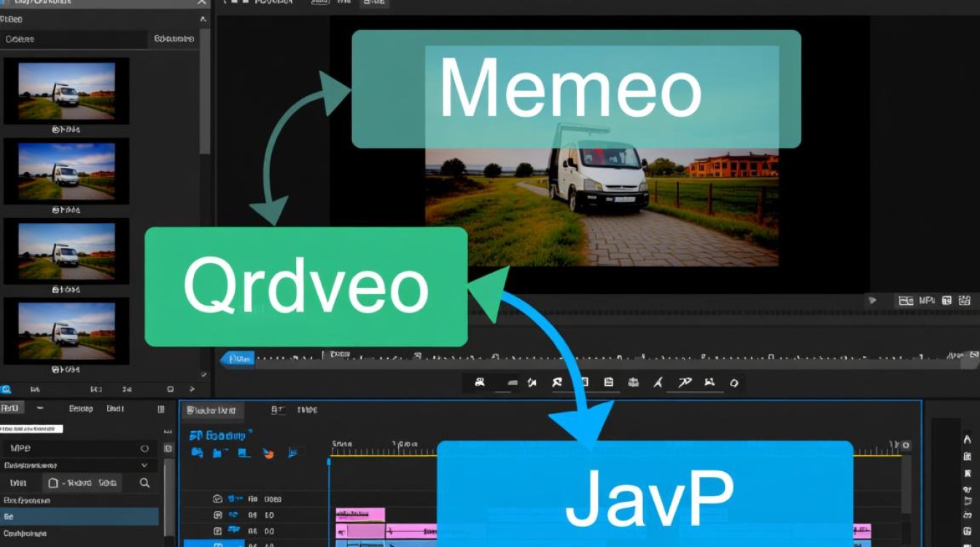Click the magnifier search icon in the left panel
The height and width of the screenshot is (547, 980).
144,482
